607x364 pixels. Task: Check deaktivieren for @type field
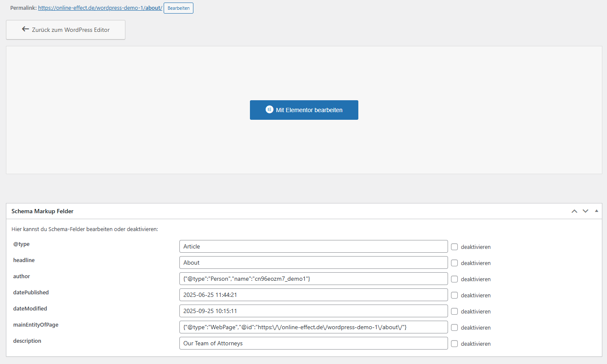pyautogui.click(x=454, y=247)
